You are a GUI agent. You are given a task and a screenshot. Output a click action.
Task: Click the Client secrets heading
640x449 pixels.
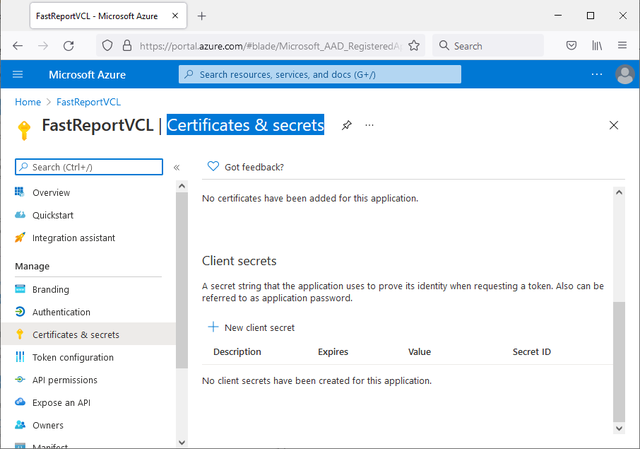pos(239,261)
